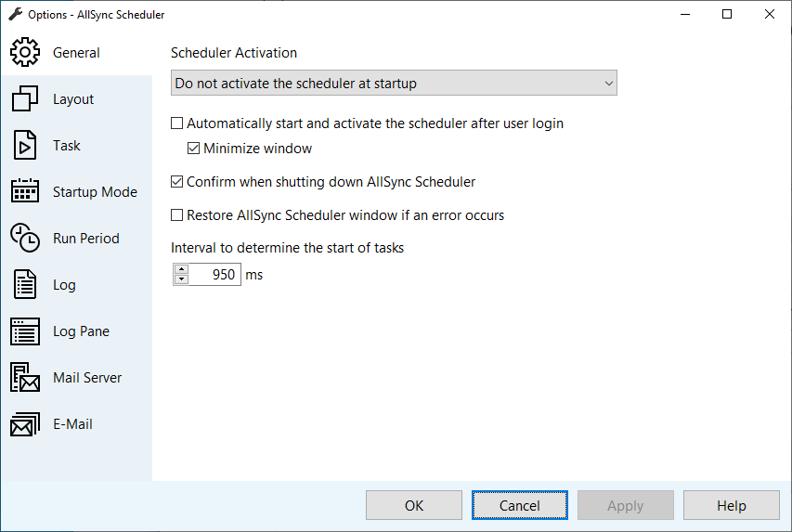Cancel the options dialog
Viewport: 792px width, 532px height.
tap(519, 506)
